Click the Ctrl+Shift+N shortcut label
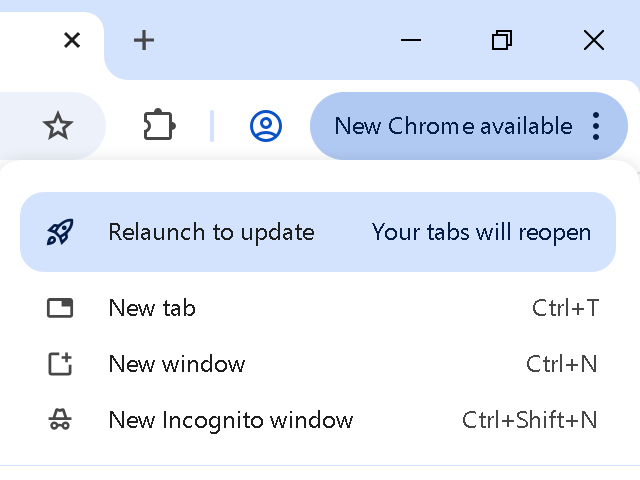Viewport: 640px width, 480px height. coord(529,420)
